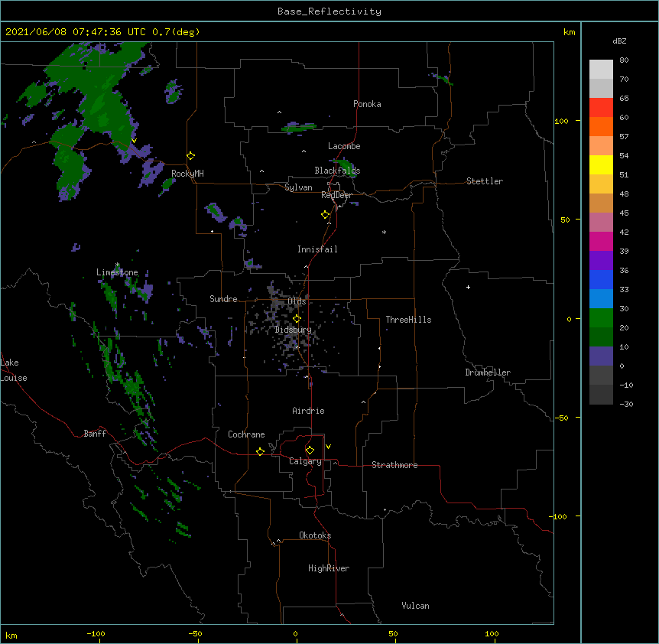Screen dimensions: 659x644
Task: Select the Vulcan label
Action: [415, 606]
